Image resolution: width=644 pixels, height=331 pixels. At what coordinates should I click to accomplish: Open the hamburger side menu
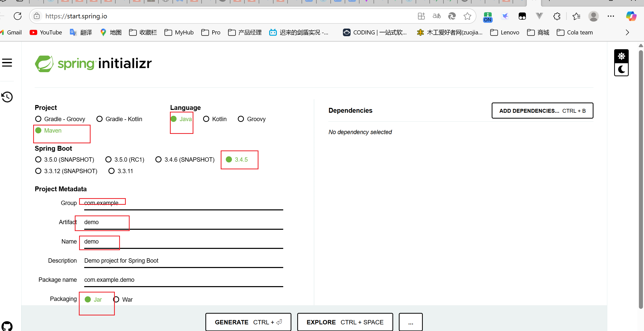(x=7, y=63)
